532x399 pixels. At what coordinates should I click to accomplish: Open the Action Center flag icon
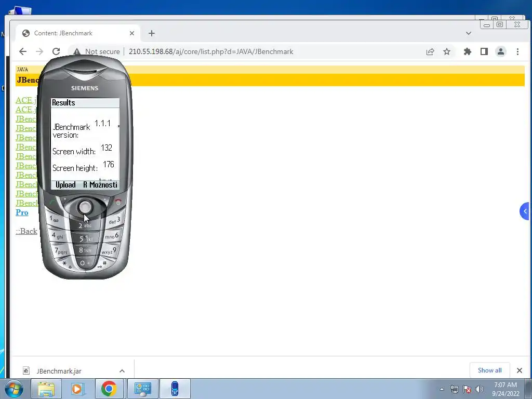pos(467,389)
